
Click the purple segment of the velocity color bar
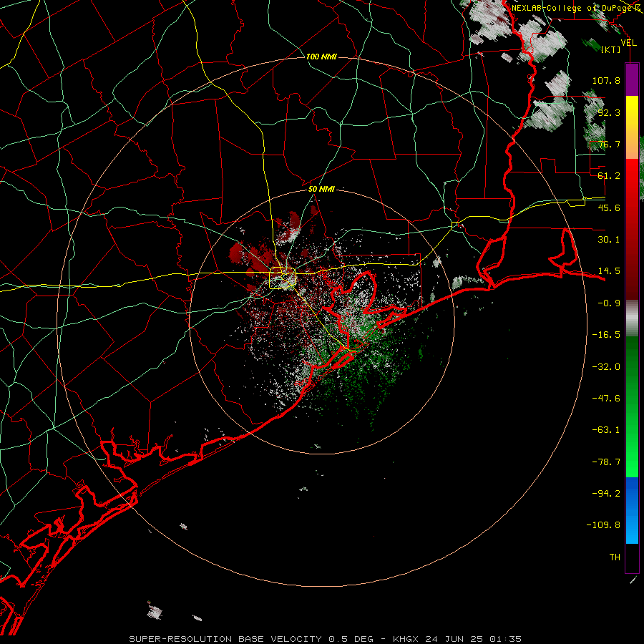632,79
